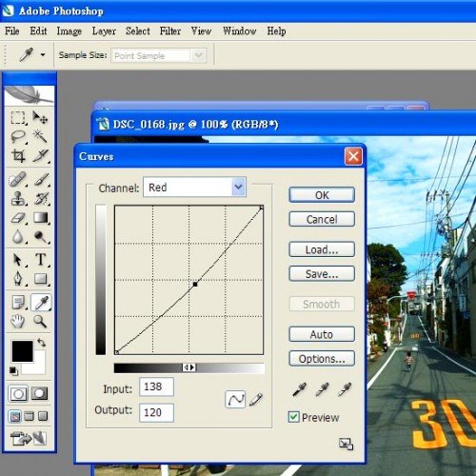Viewport: 476px width, 476px height.
Task: Choose the Magic Wand tool
Action: tap(40, 136)
